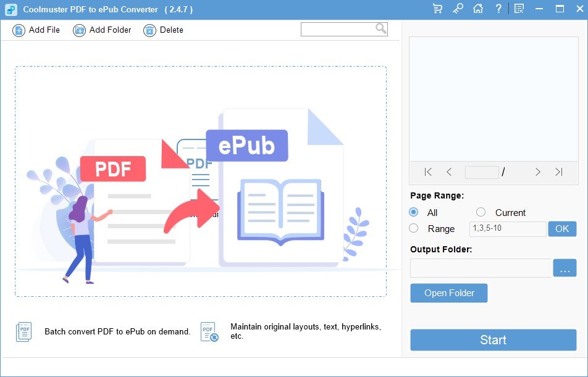
Task: Click the Open Folder button
Action: point(449,293)
